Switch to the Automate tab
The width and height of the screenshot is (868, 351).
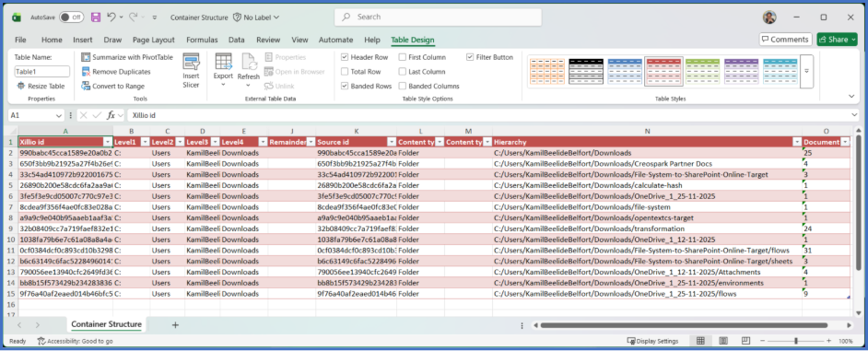[x=335, y=40]
